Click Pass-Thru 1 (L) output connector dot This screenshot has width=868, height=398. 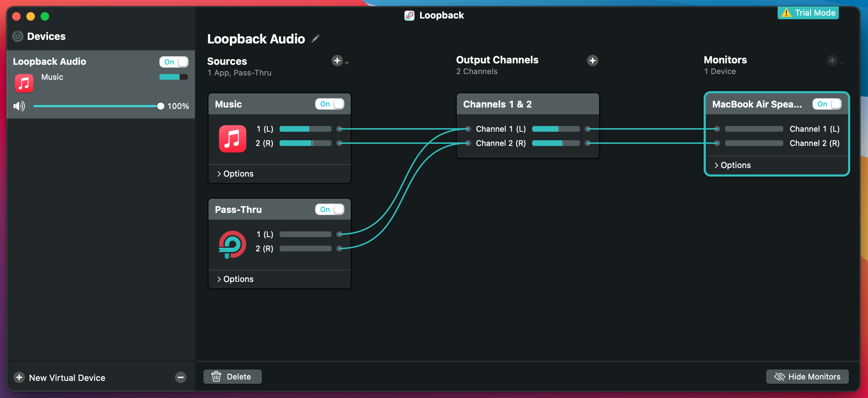(339, 234)
